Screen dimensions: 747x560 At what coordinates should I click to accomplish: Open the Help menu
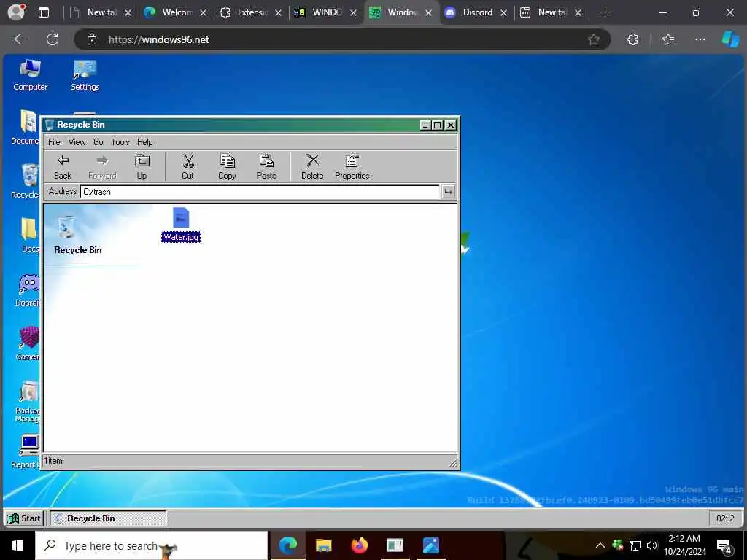145,142
